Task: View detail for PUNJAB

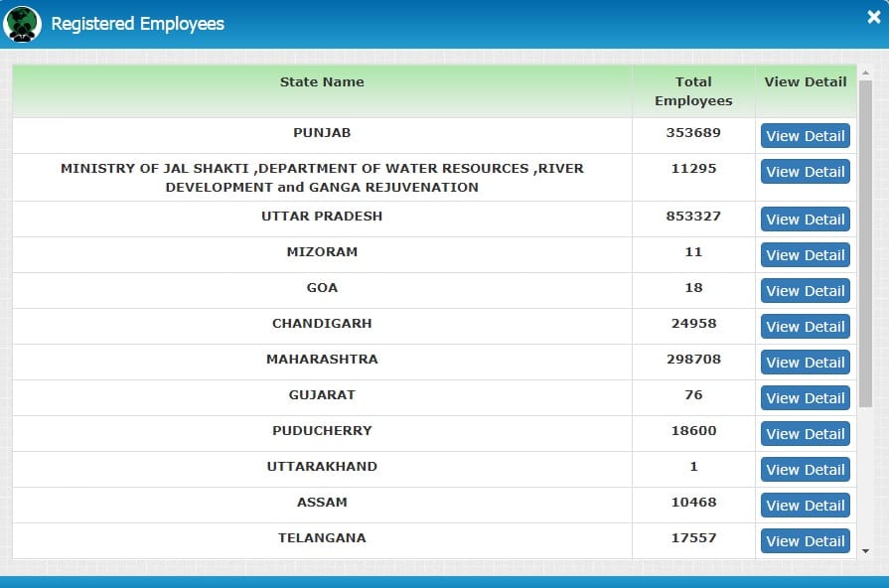Action: coord(806,135)
